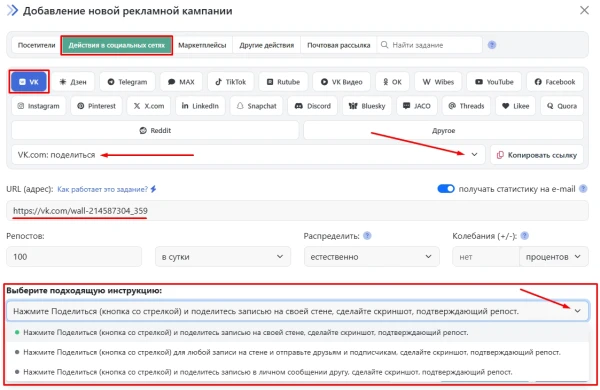Choose Bluesky network button
The image size is (600, 390).
(367, 106)
